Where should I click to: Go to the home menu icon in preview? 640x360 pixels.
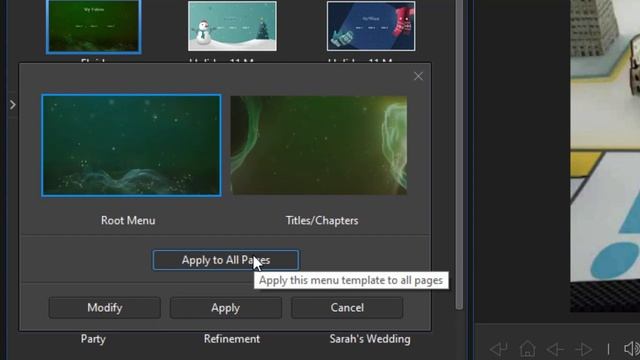(x=527, y=349)
